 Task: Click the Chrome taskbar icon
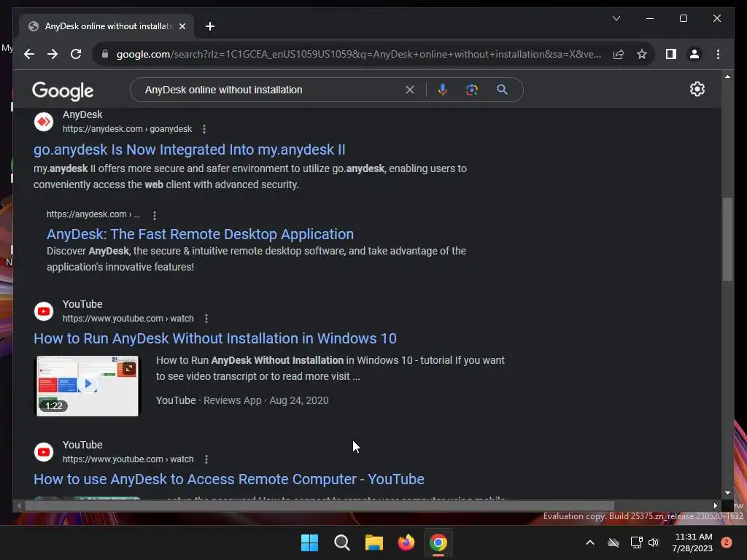click(x=438, y=542)
